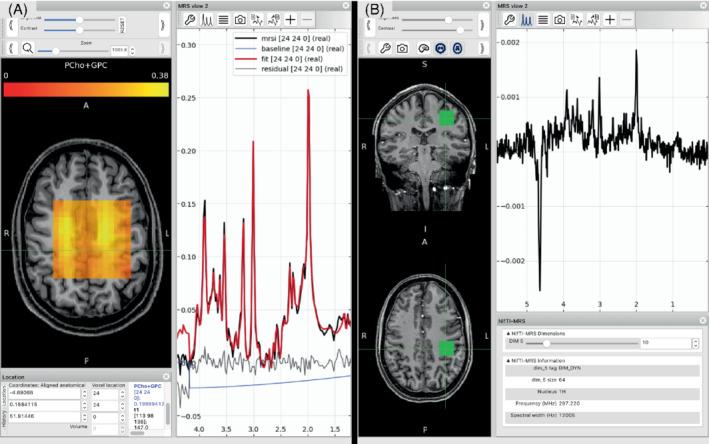Switch to the vertical History tab
This screenshot has height=444, width=709.
pos(4,418)
